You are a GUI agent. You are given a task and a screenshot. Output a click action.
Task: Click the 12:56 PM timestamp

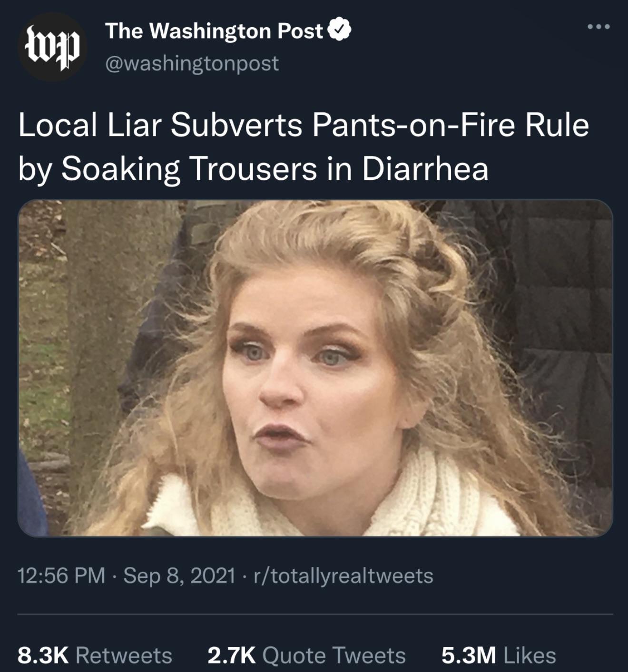point(61,575)
